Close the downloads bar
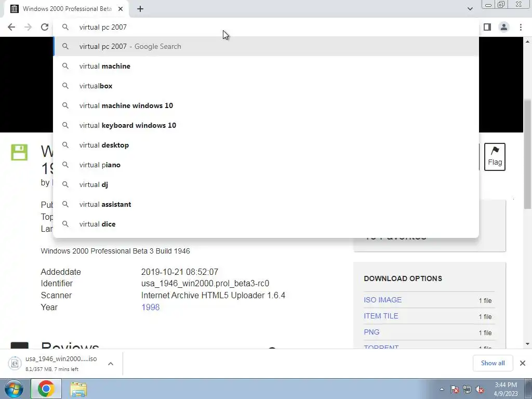This screenshot has height=399, width=532. coord(523,363)
